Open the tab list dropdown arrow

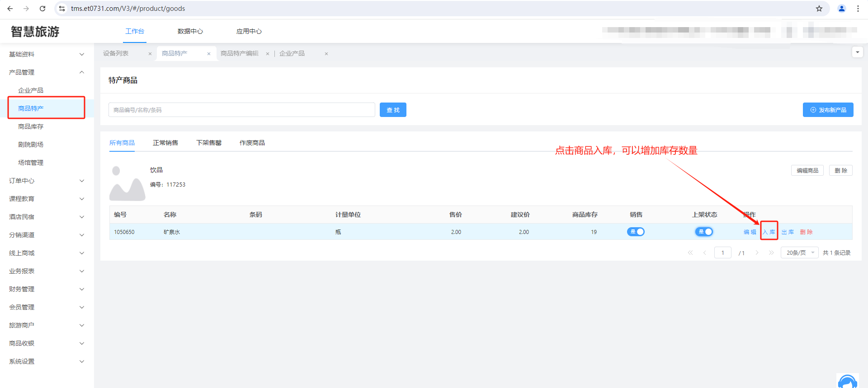857,52
